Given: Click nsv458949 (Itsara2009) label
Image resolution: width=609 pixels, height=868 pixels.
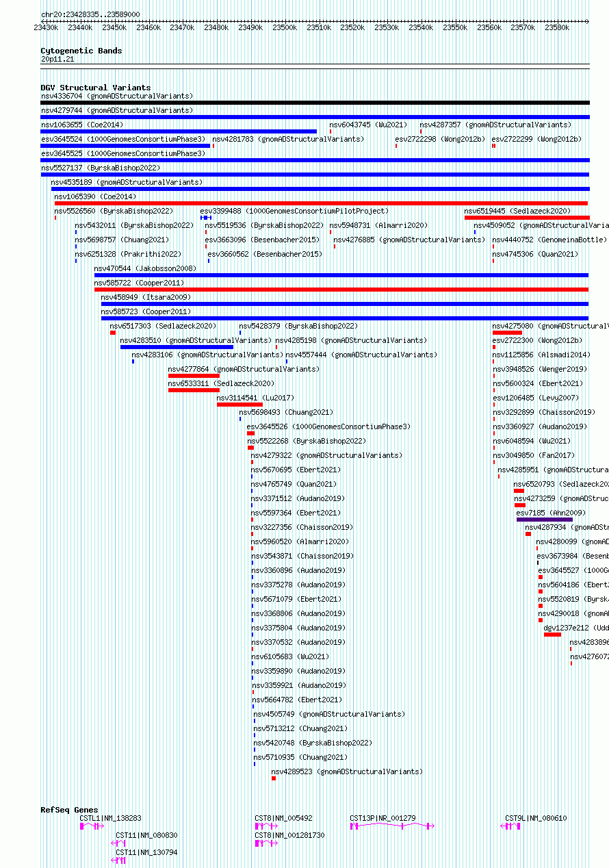Looking at the screenshot, I should point(146,297).
